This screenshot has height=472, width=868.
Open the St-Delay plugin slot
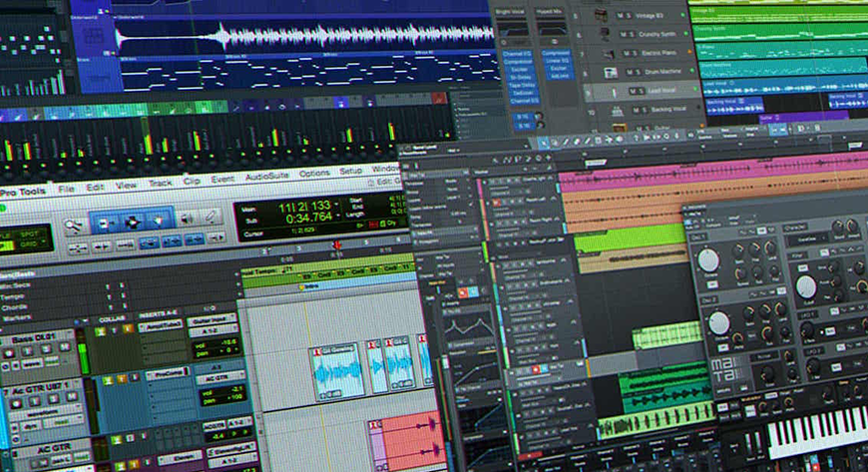pos(519,78)
